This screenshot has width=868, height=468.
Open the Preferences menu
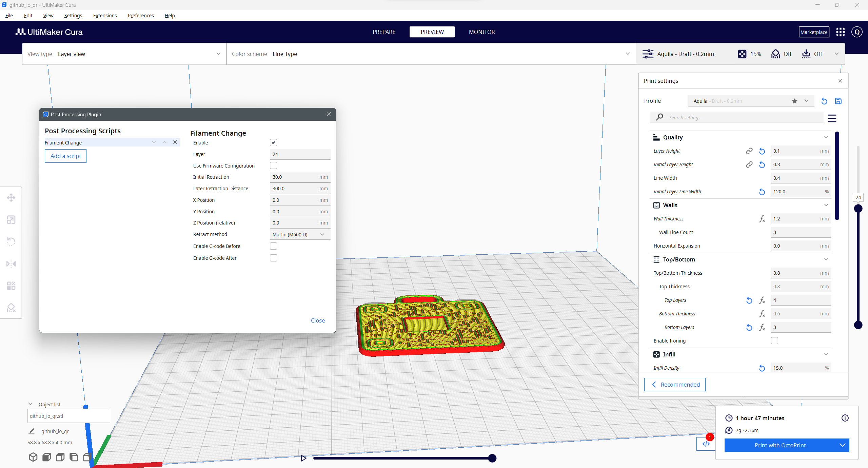141,16
